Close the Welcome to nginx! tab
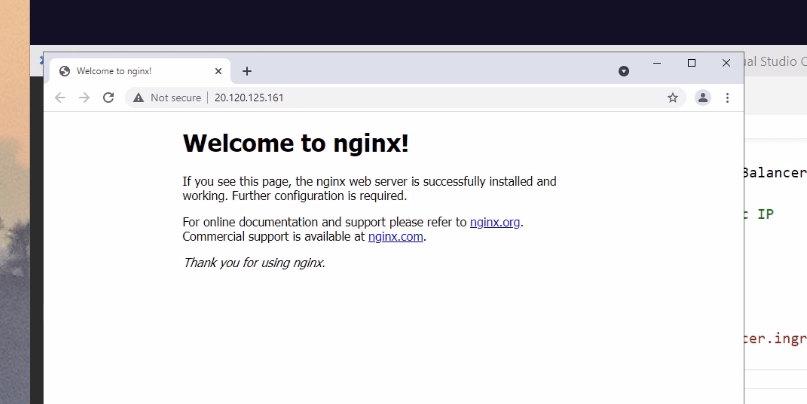The width and height of the screenshot is (807, 404). pos(218,71)
